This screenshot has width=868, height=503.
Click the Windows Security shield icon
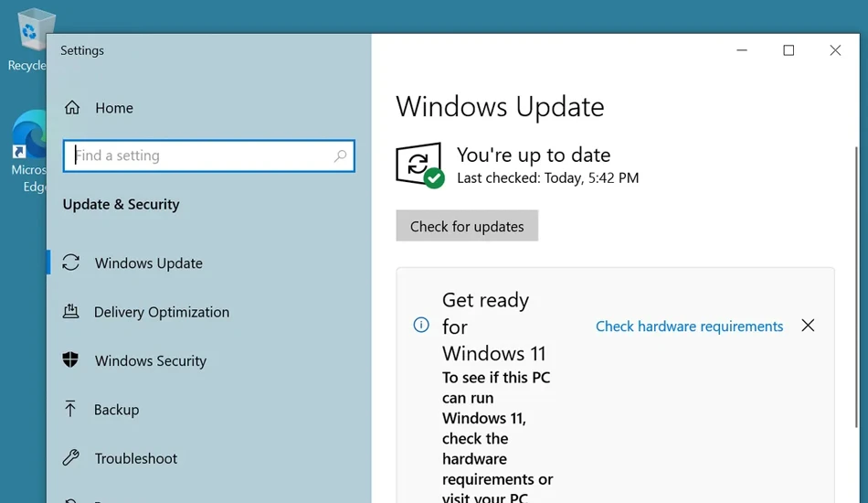[x=70, y=360]
